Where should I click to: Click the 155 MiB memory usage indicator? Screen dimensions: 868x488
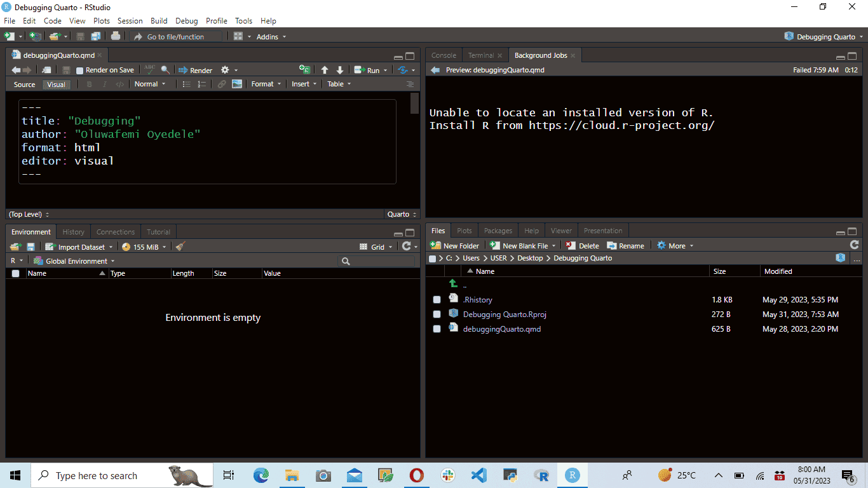pyautogui.click(x=144, y=247)
